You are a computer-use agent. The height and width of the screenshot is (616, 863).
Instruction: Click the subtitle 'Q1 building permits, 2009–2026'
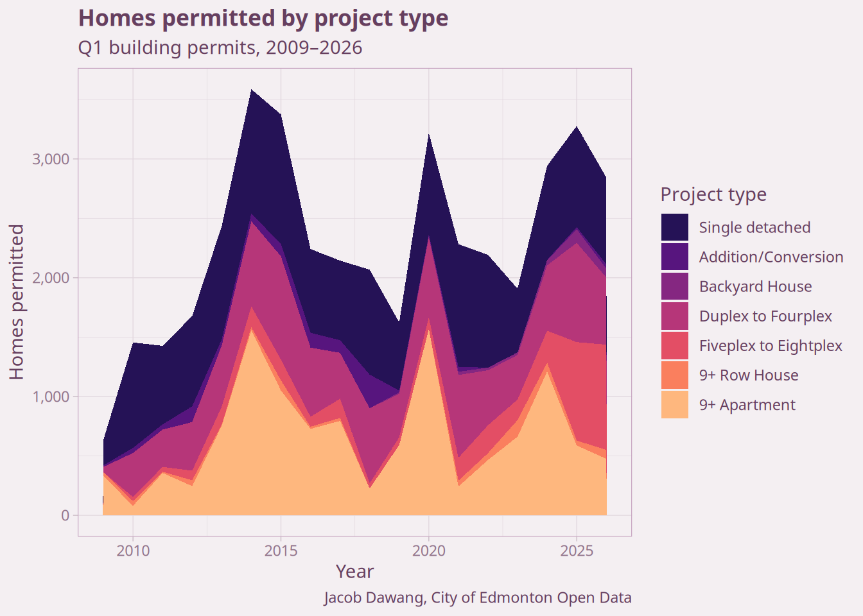coord(220,47)
